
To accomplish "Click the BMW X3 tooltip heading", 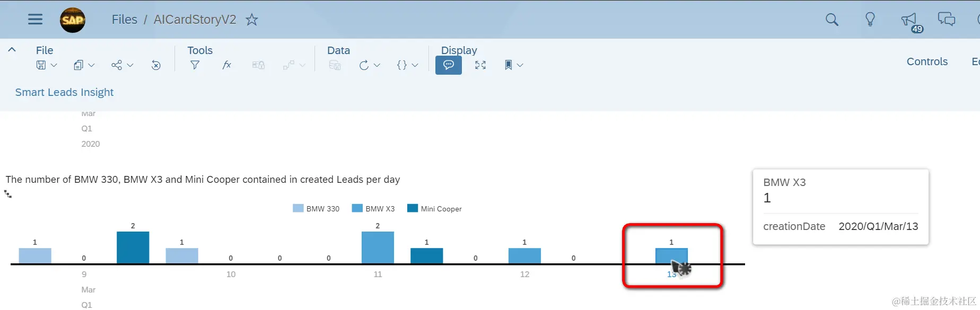I will [x=784, y=182].
